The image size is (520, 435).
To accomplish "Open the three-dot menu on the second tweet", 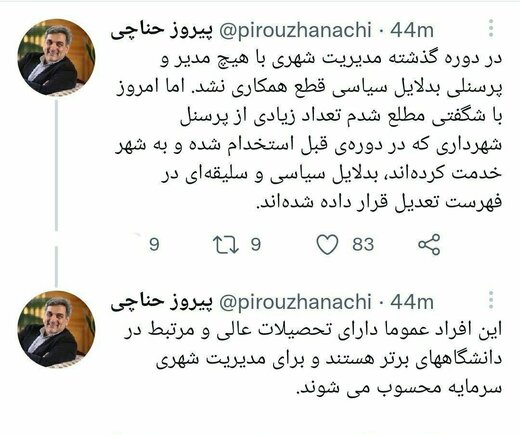I will click(491, 300).
